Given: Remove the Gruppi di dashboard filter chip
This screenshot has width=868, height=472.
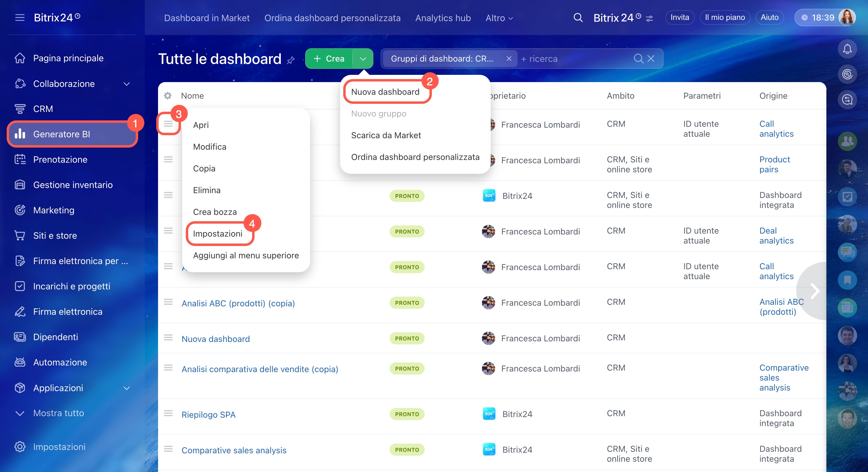Looking at the screenshot, I should [509, 59].
